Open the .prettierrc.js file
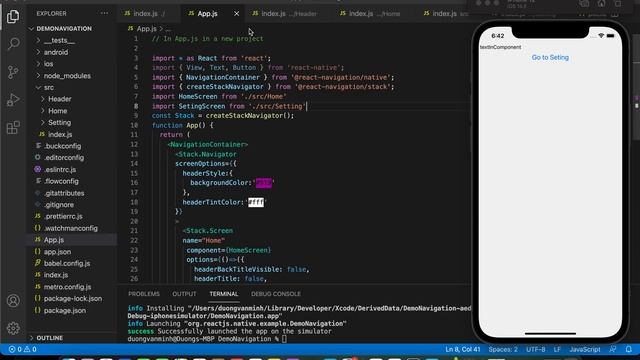Screen dimensions: 640x360 coord(63,216)
